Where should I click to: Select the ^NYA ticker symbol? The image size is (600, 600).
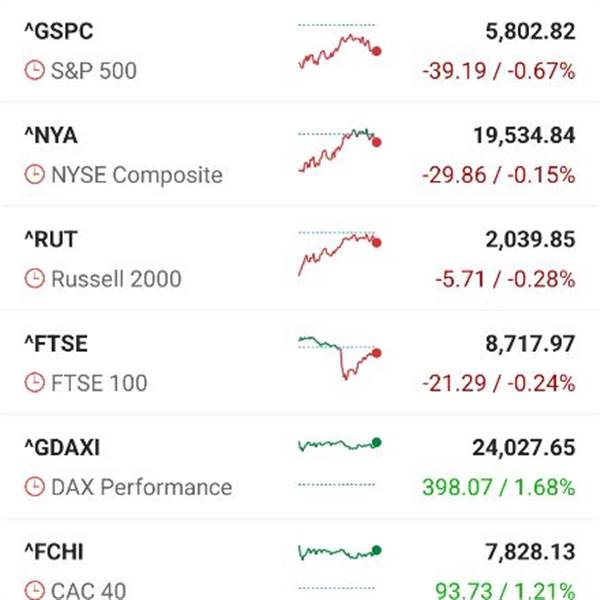point(51,135)
